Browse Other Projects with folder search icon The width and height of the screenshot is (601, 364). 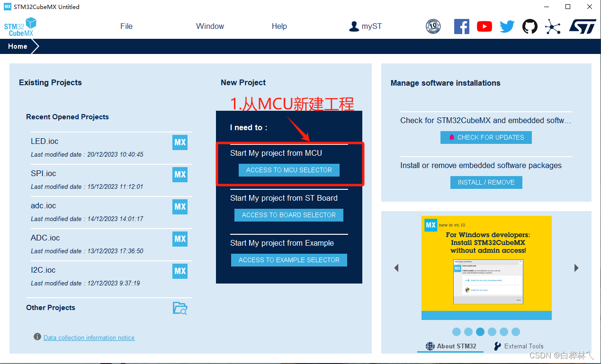pyautogui.click(x=180, y=308)
